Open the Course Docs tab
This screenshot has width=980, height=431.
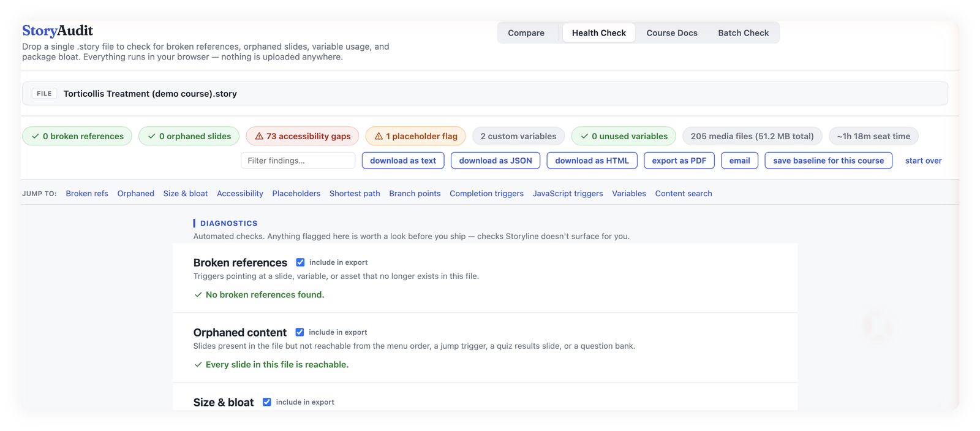pos(671,32)
